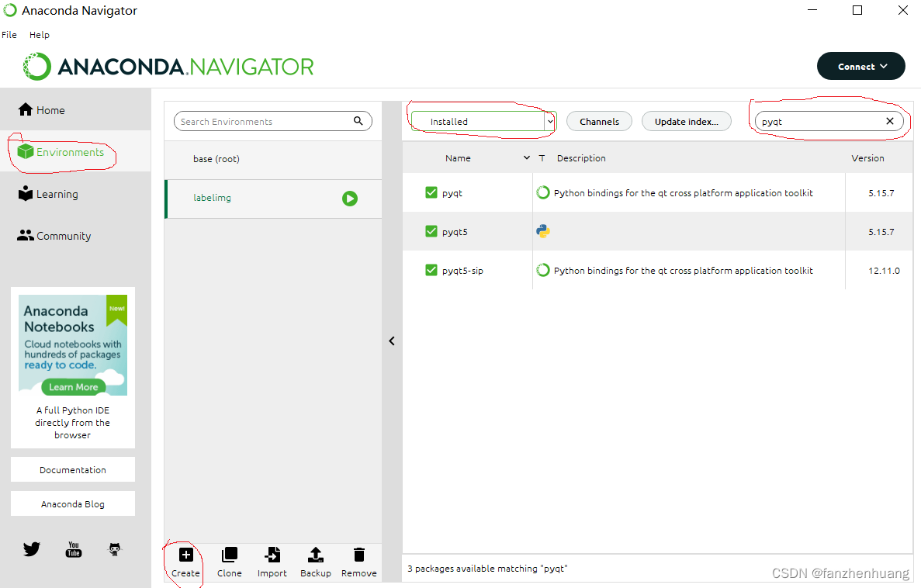
Task: Click Learn More on Anaconda Notebooks ad
Action: tap(74, 387)
